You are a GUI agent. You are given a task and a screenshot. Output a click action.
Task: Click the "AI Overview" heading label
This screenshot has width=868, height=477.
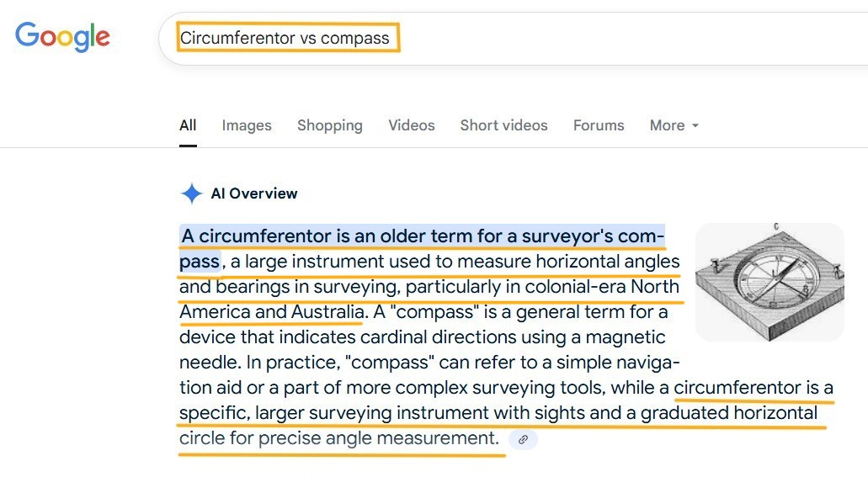(x=253, y=193)
